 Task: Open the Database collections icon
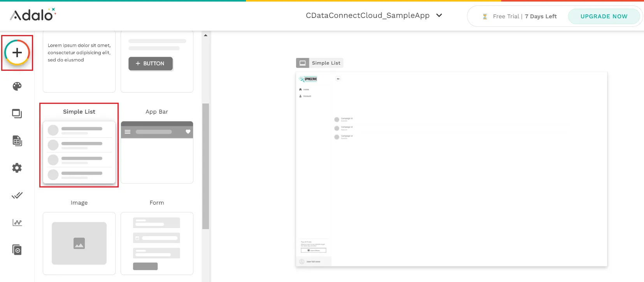(x=17, y=141)
